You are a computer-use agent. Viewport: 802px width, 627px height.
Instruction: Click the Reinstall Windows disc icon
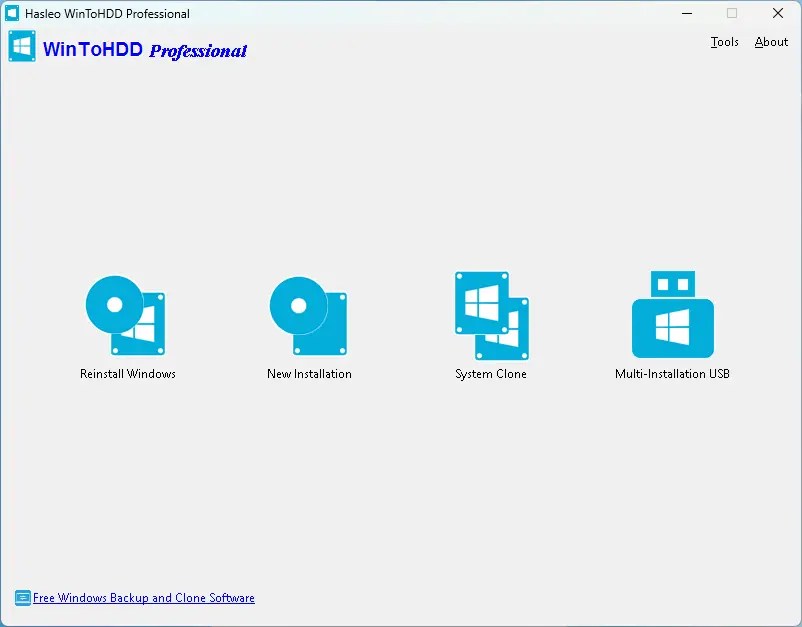[x=125, y=315]
